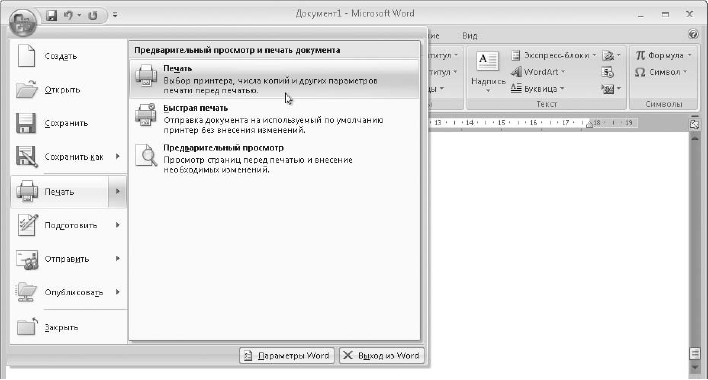Screen dimensions: 708x380
Task: Click the right indent marker on ruler
Action: (x=589, y=125)
